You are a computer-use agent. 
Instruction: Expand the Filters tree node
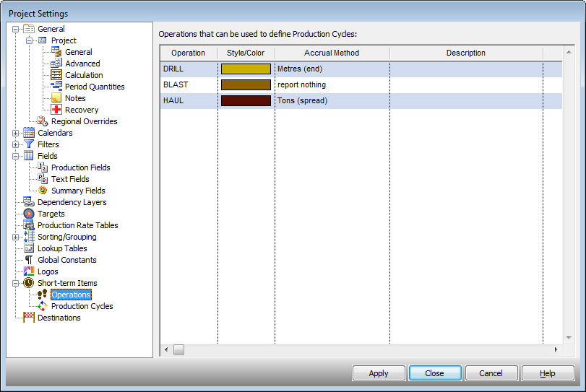point(17,144)
